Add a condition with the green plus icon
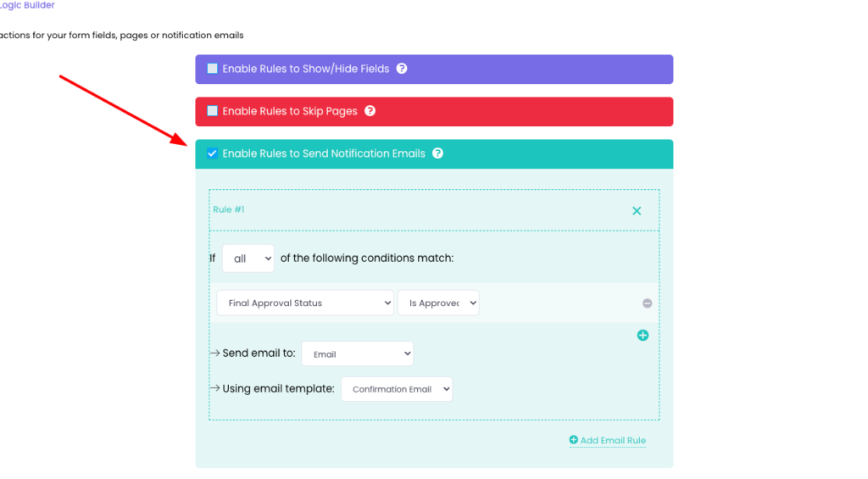The image size is (868, 479). pyautogui.click(x=643, y=335)
